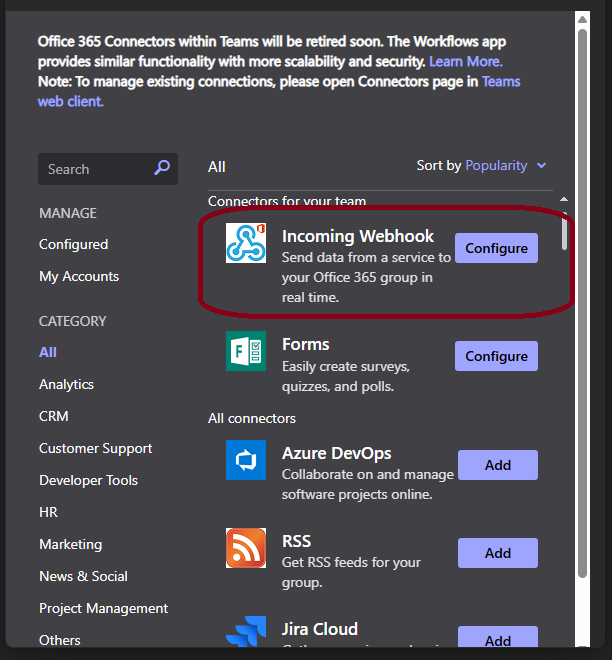Screen dimensions: 612x660
Task: Click the search magnifier icon
Action: (x=162, y=169)
